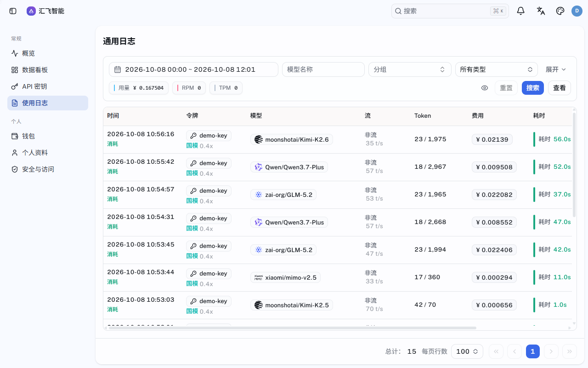Screen dimensions: 588x368
Task: Collapse the sidebar panel icon
Action: 13,11
